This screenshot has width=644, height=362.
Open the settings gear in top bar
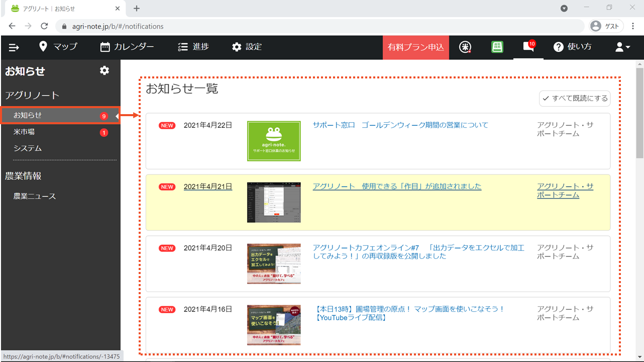(x=237, y=47)
